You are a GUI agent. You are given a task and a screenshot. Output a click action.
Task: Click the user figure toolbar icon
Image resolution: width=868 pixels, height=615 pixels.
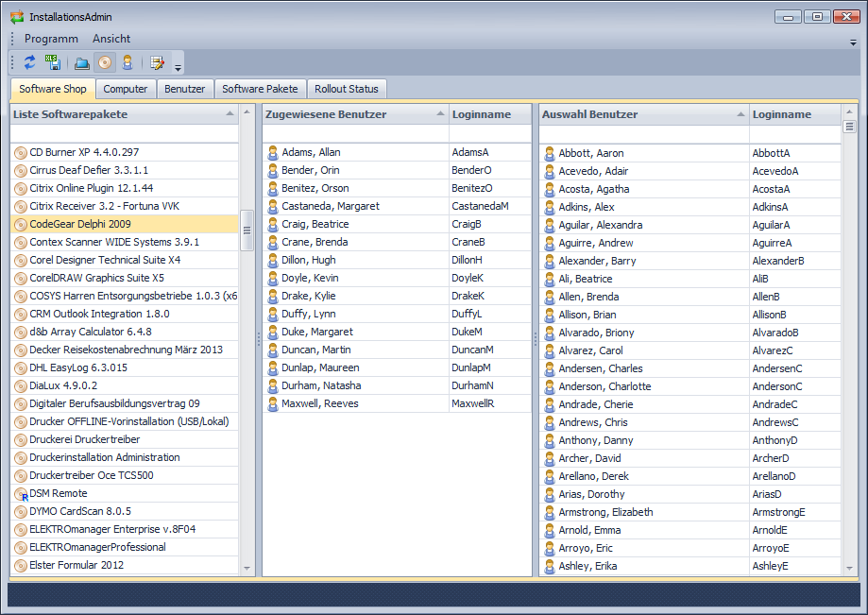[x=127, y=63]
